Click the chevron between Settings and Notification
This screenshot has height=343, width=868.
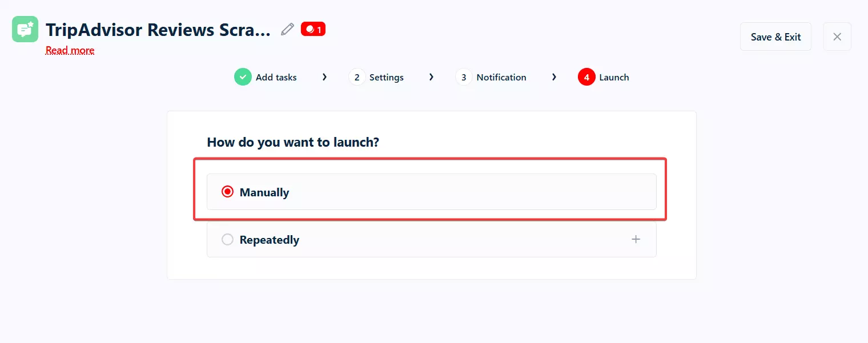click(431, 76)
